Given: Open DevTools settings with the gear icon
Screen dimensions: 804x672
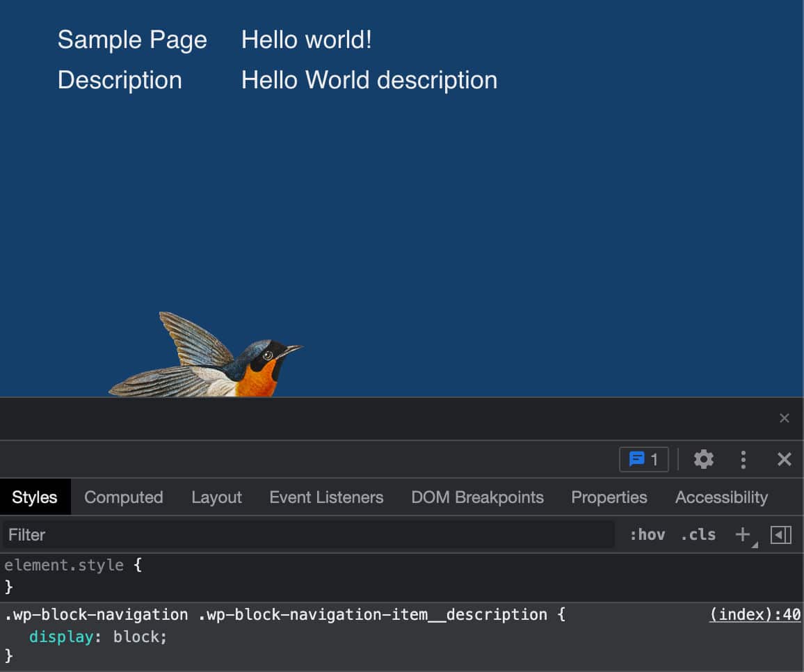Looking at the screenshot, I should click(x=703, y=459).
